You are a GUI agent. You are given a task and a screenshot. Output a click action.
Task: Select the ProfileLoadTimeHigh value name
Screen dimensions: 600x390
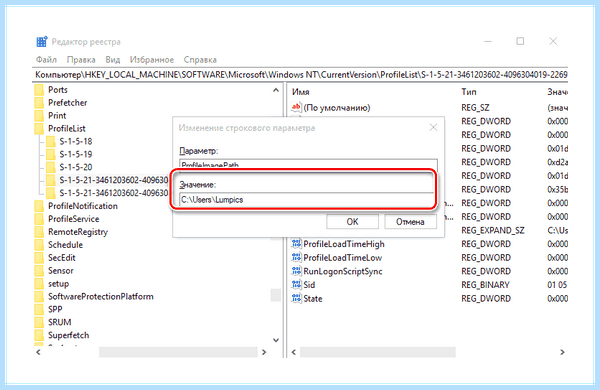tap(344, 244)
